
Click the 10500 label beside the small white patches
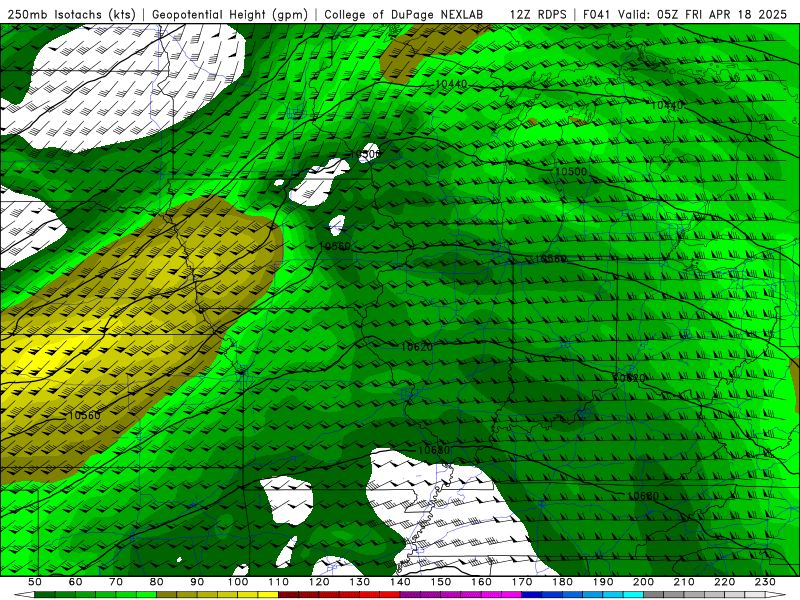tap(365, 154)
